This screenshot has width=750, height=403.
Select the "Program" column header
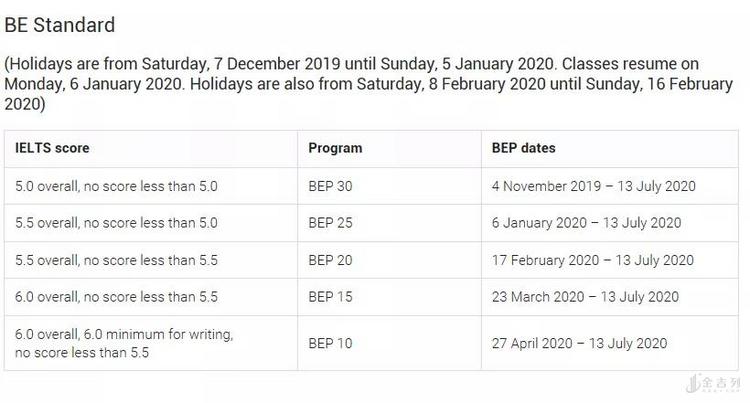(x=335, y=148)
